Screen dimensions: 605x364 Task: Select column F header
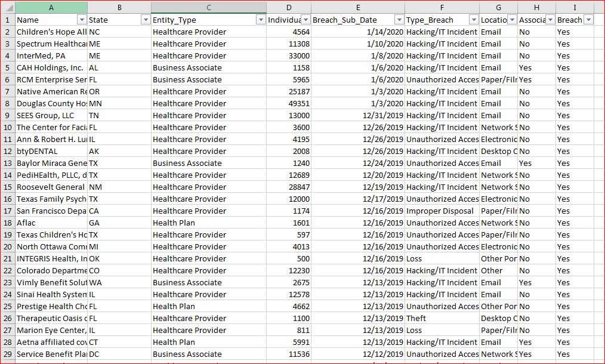(x=442, y=7)
